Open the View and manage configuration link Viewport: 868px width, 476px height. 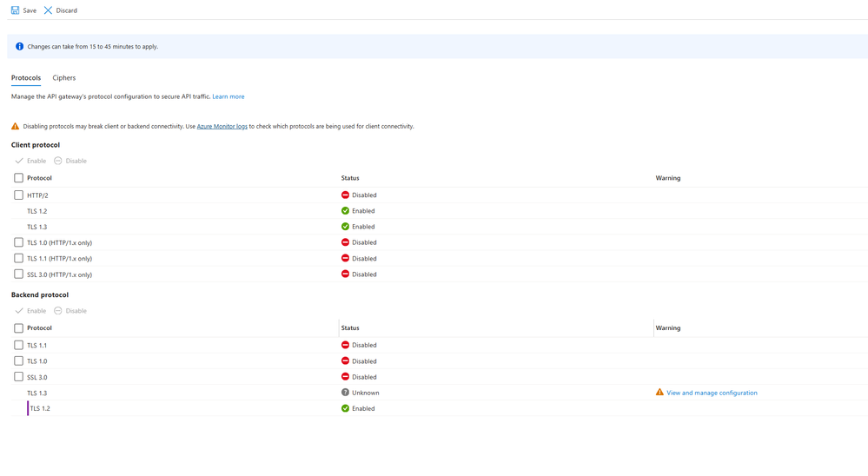click(x=712, y=393)
